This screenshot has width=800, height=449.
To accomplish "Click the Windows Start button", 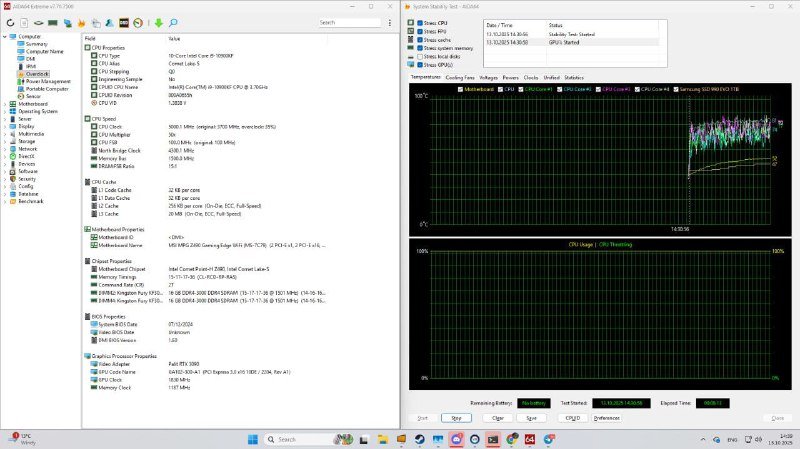I will coord(253,439).
